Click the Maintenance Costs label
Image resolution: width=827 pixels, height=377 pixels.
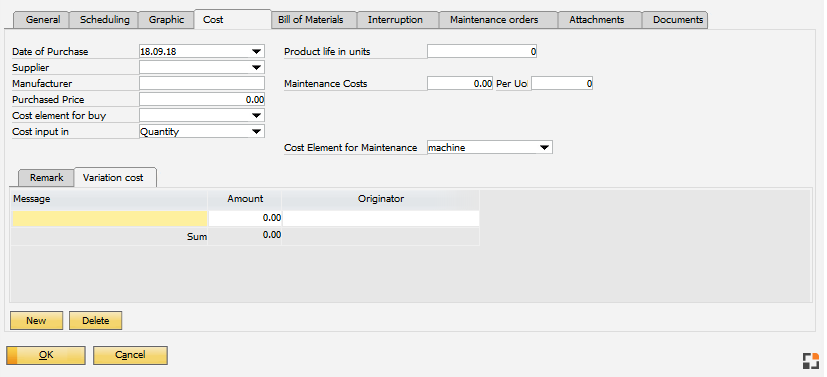(325, 84)
